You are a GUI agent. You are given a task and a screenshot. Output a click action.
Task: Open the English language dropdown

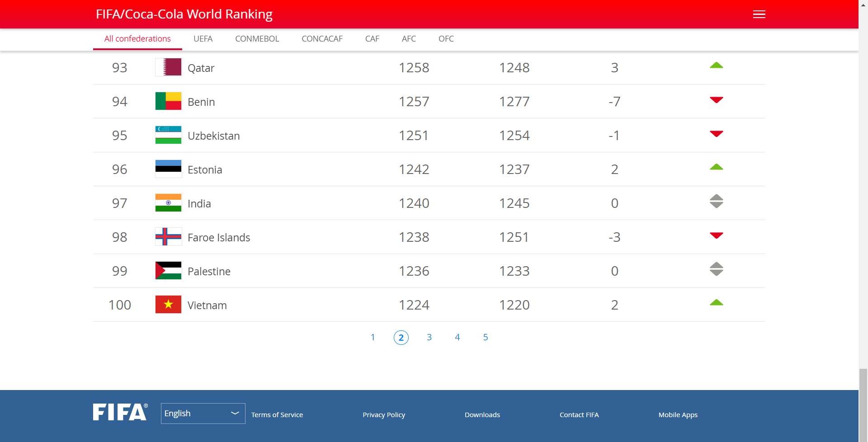(203, 413)
